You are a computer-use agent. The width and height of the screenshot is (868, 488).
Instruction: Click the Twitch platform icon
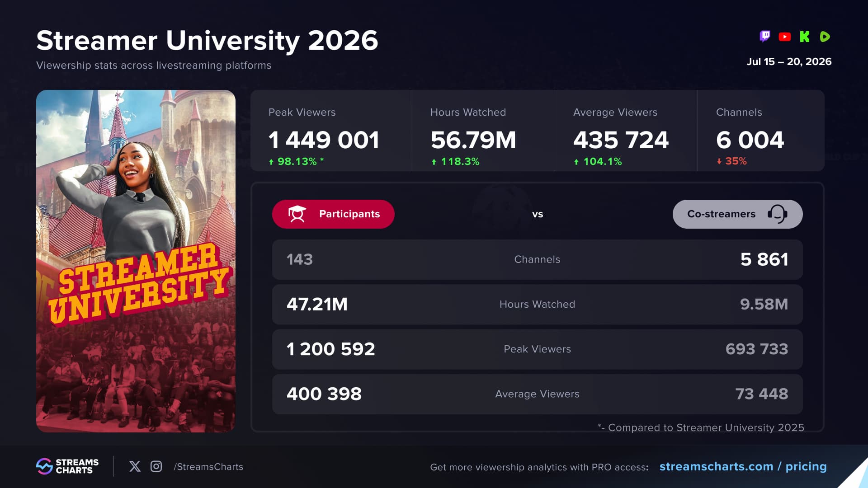tap(765, 37)
